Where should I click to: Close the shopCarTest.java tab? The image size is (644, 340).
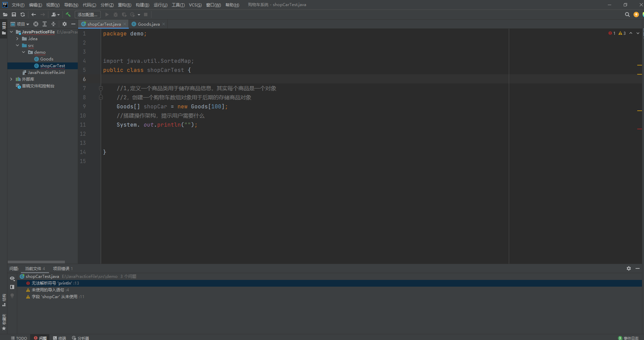(x=125, y=24)
